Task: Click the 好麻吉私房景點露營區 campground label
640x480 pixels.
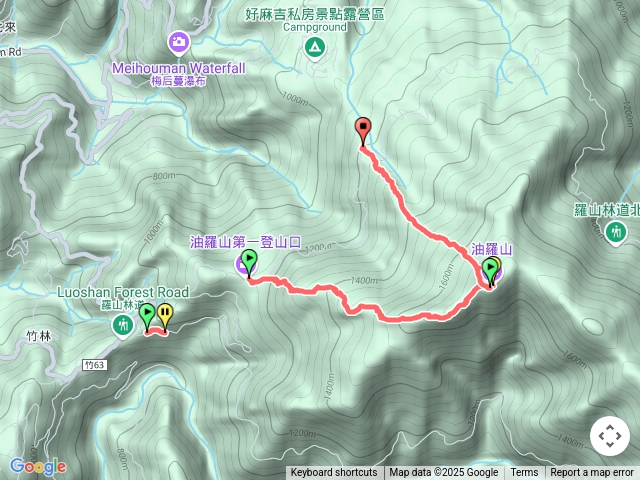Action: pyautogui.click(x=314, y=14)
